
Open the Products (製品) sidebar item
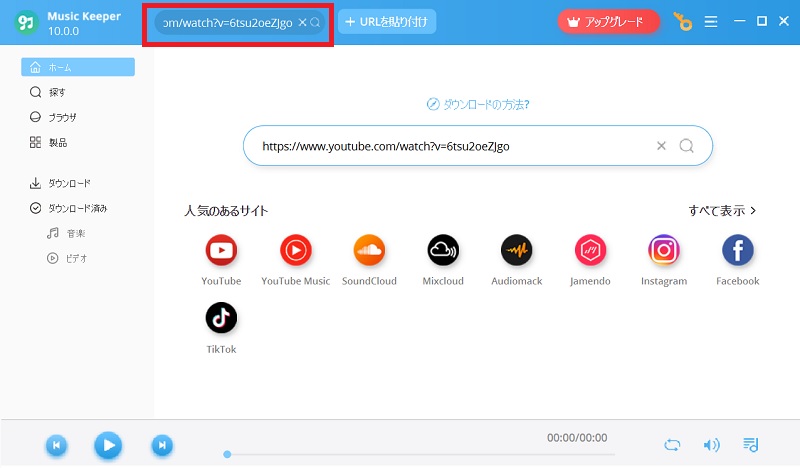(48, 142)
